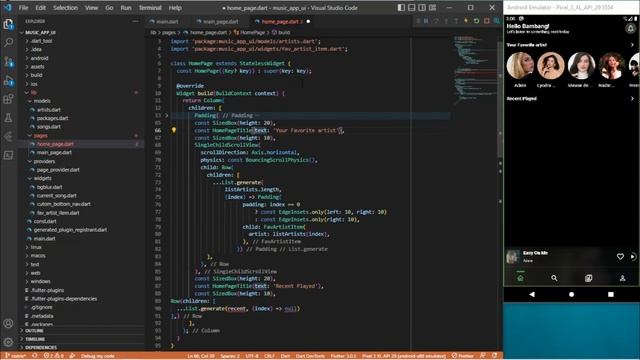Viewport: 640px width, 360px height.
Task: Open the Dart DevTools widget inspector icon
Action: [497, 21]
